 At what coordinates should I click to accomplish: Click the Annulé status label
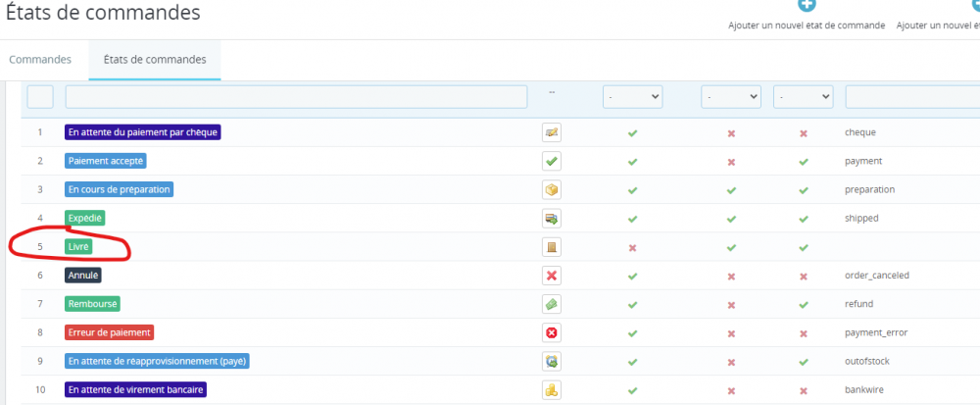pos(82,275)
